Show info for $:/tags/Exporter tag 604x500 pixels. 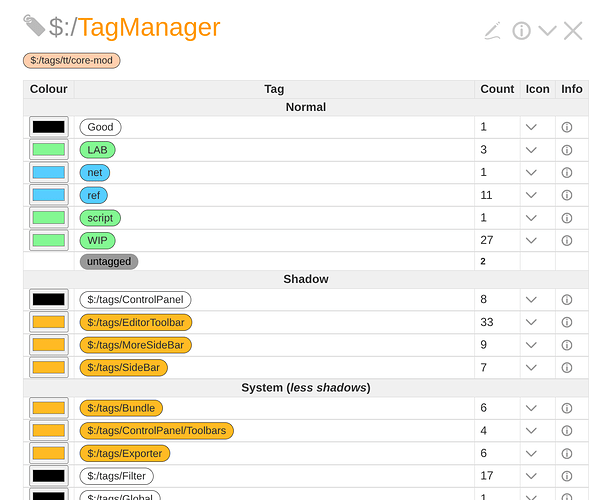pyautogui.click(x=567, y=454)
